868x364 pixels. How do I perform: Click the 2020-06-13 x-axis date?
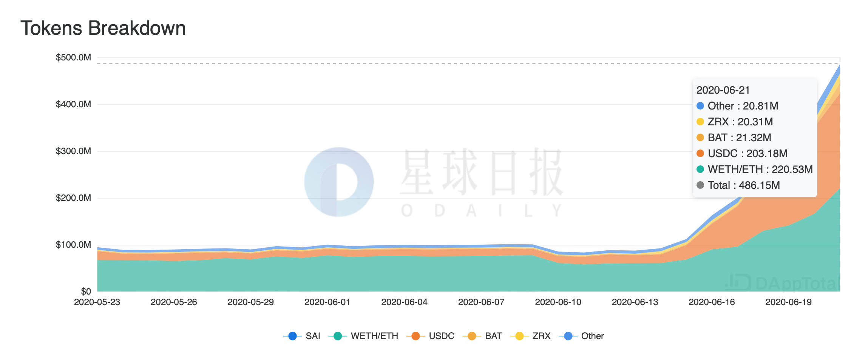(x=635, y=302)
